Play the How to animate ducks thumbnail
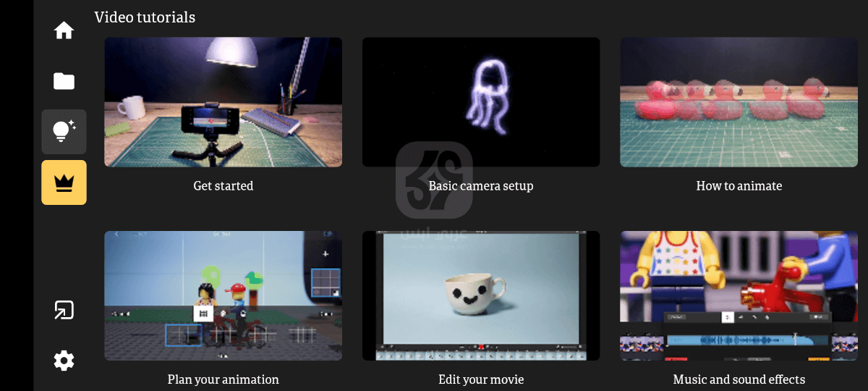 pyautogui.click(x=739, y=102)
